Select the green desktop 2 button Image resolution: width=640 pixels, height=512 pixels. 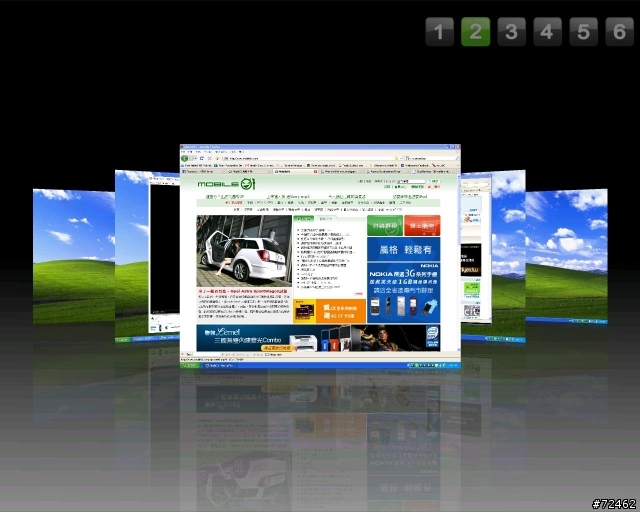tap(476, 31)
